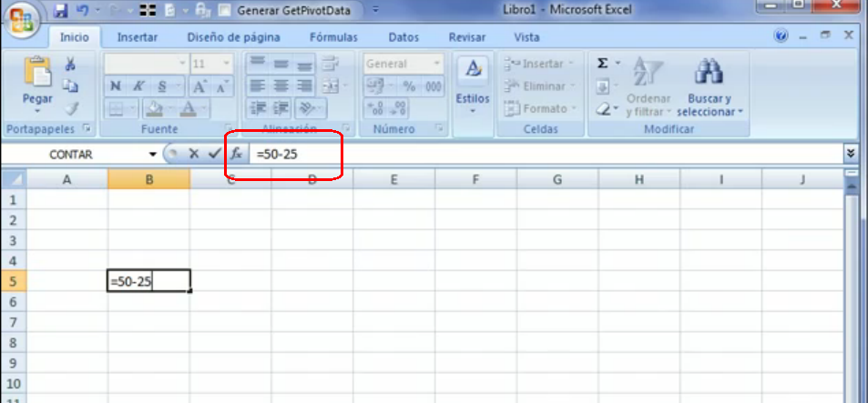Expand the formula bar with the double chevron
Viewport: 868px width, 403px height.
[x=852, y=154]
